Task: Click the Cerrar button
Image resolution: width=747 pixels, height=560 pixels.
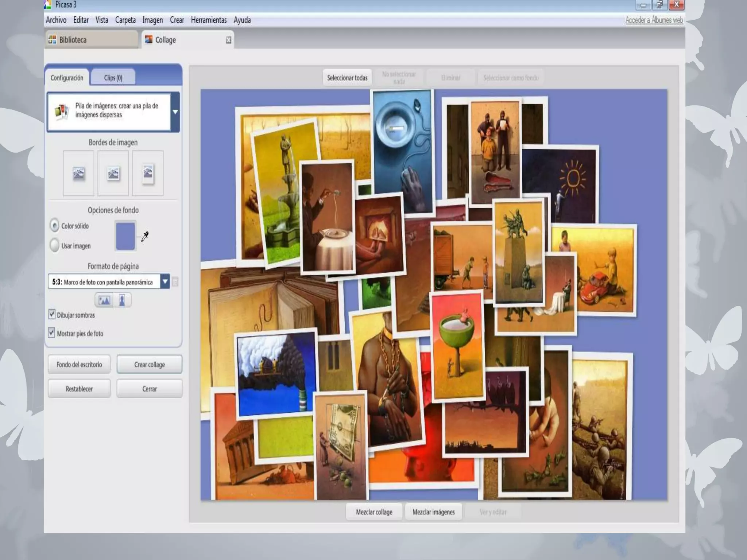Action: pos(150,389)
